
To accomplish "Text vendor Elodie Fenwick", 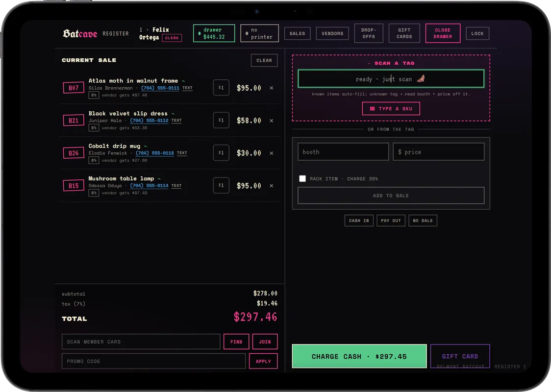I will pyautogui.click(x=182, y=153).
